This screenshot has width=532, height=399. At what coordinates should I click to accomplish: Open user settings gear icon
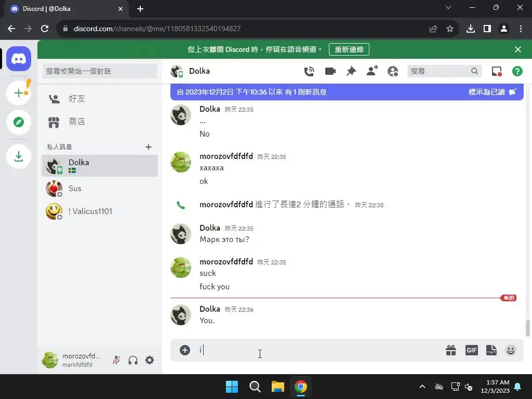[150, 360]
